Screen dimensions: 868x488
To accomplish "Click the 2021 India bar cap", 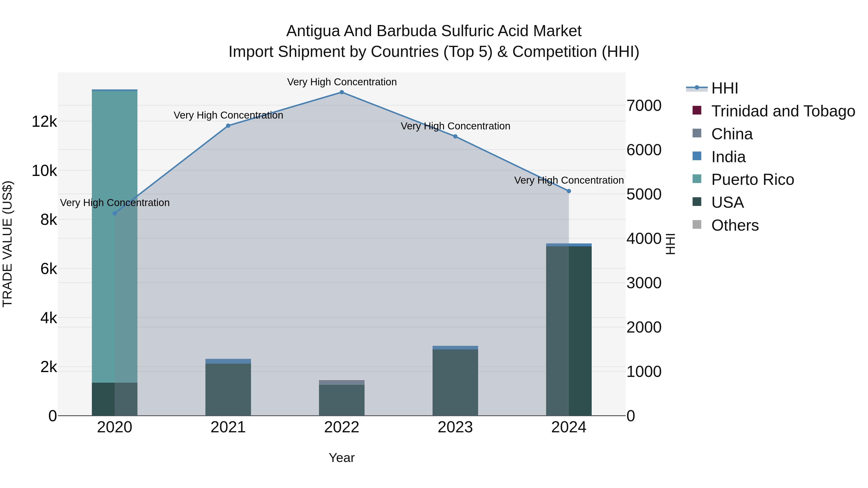I will point(228,361).
